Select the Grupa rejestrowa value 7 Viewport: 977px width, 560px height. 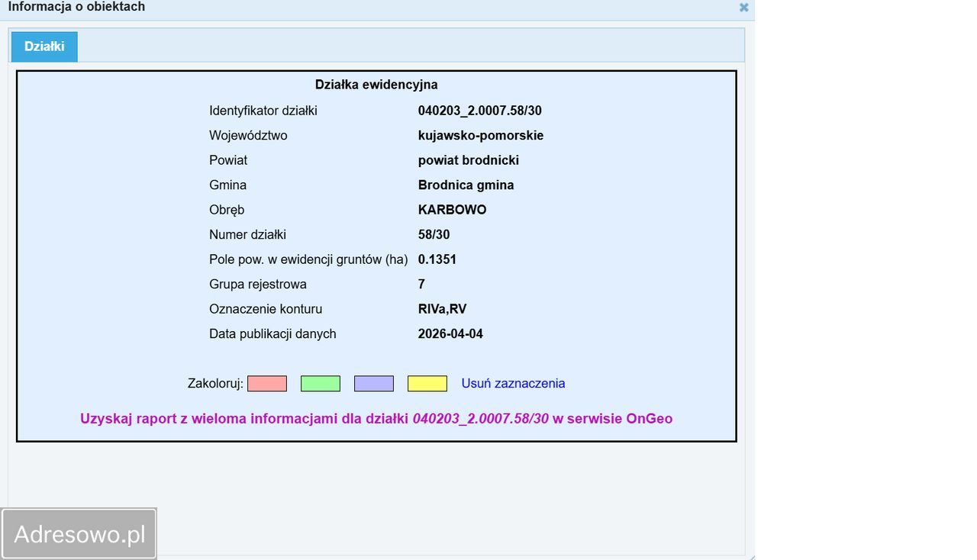[421, 284]
